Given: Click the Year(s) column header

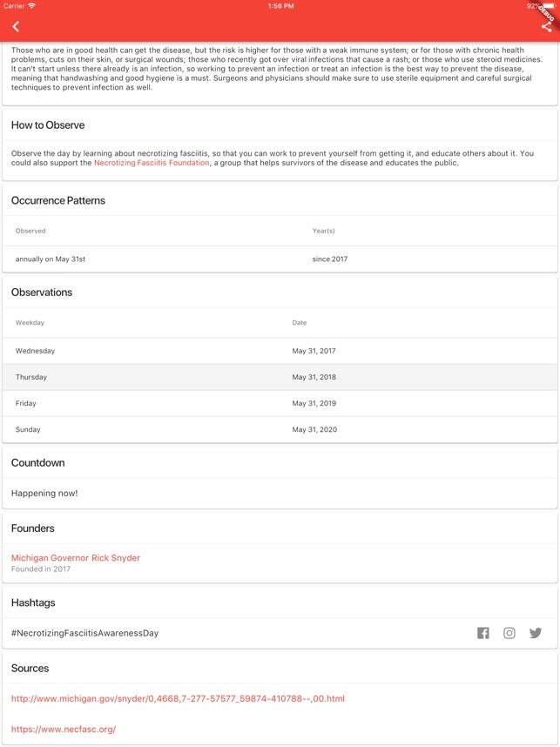Looking at the screenshot, I should click(324, 231).
